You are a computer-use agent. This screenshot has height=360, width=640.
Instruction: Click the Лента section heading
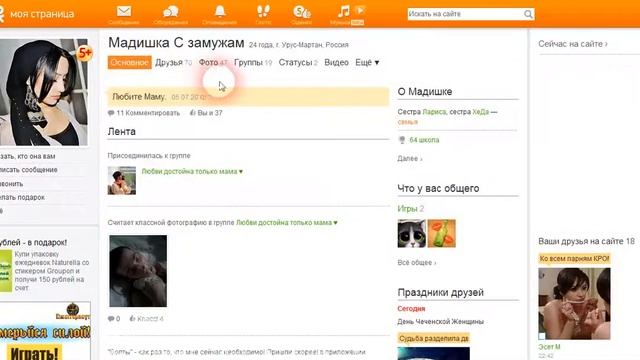pos(122,131)
